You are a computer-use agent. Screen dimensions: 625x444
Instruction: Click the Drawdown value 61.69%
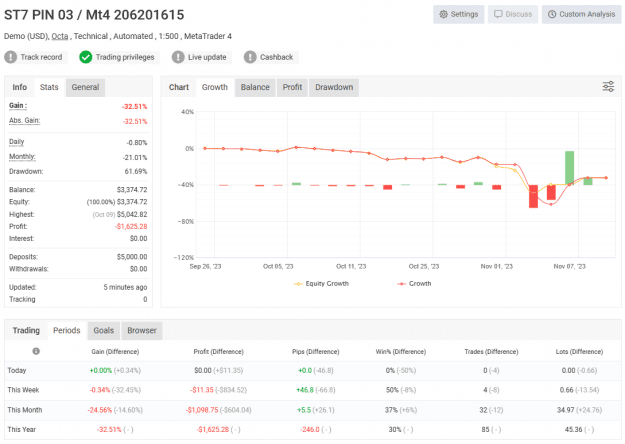click(136, 171)
